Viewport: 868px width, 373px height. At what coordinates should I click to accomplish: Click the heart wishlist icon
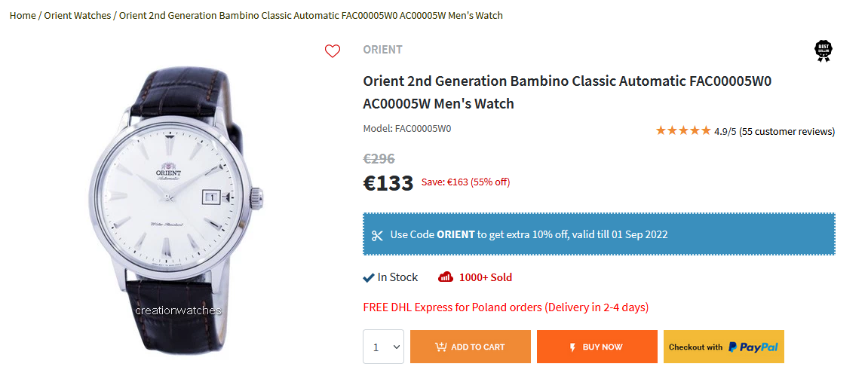click(333, 51)
